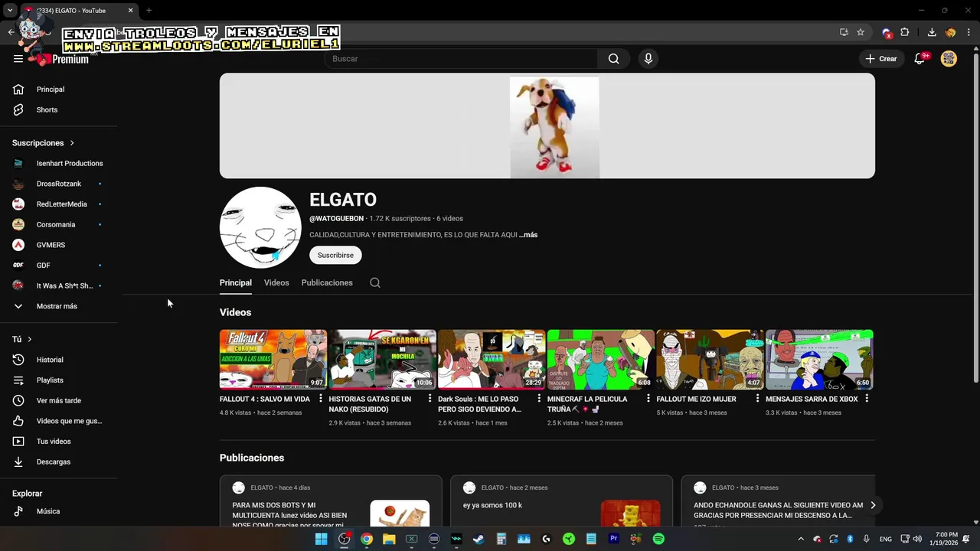Image resolution: width=980 pixels, height=551 pixels.
Task: Start voice search with the microphone
Action: pyautogui.click(x=648, y=59)
